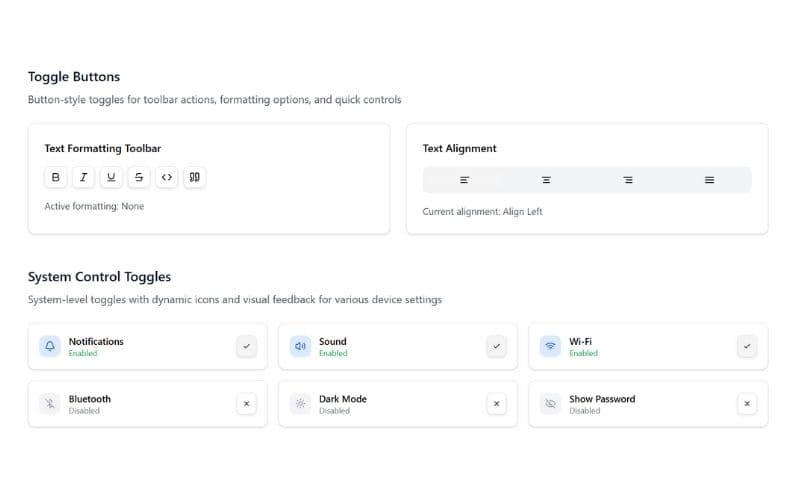Toggle inline Code formatting button
The width and height of the screenshot is (800, 500).
click(167, 177)
